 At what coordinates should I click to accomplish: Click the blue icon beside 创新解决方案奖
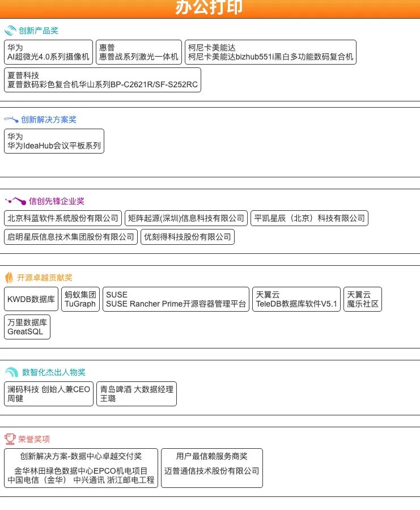tap(11, 120)
